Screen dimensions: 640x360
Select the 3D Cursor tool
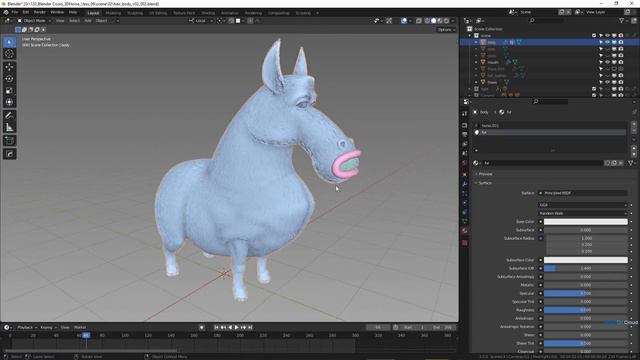(x=9, y=54)
